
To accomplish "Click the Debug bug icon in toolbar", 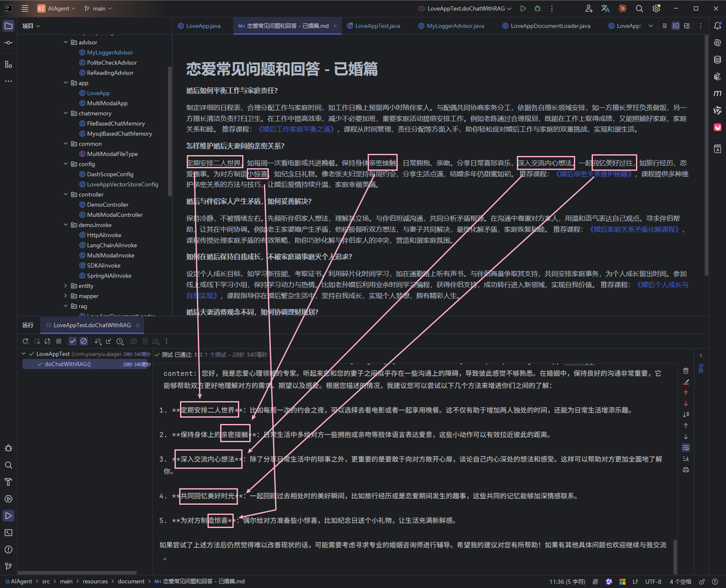I will coord(538,8).
